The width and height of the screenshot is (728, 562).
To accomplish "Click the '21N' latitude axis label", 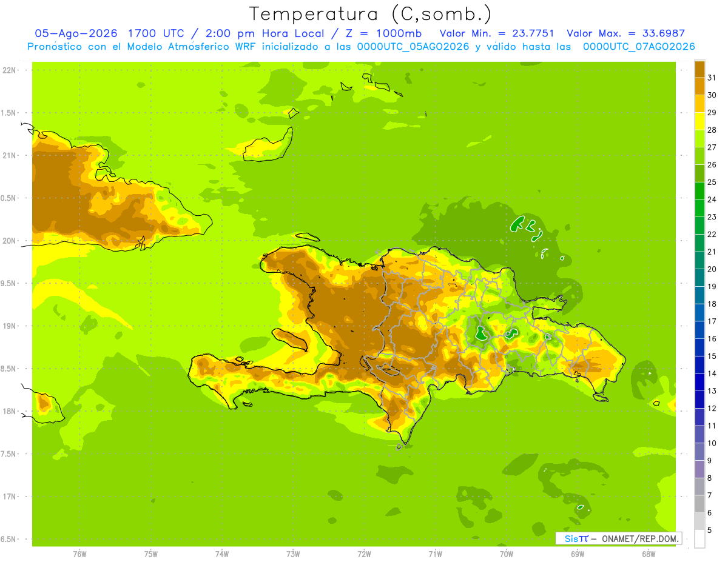I will click(x=9, y=155).
